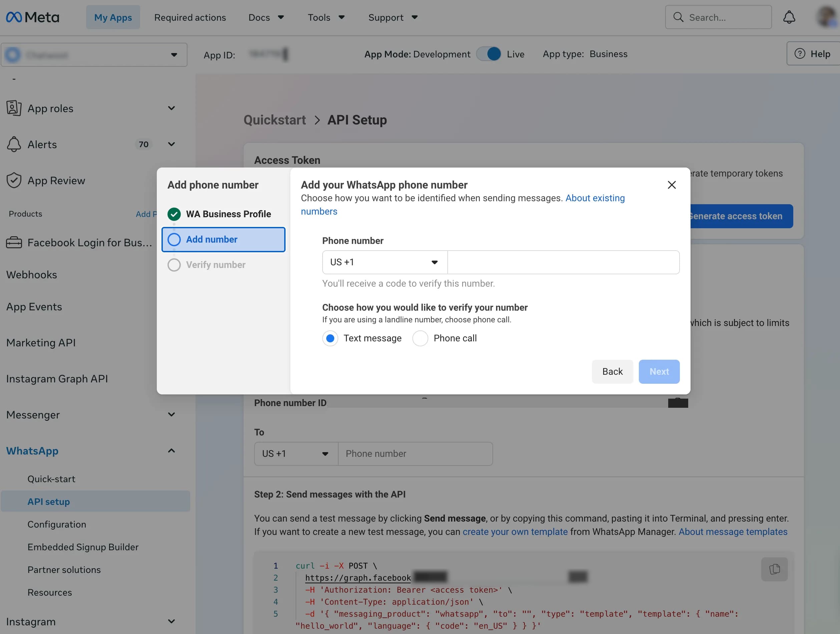Click the App roles sidebar icon

[x=14, y=108]
